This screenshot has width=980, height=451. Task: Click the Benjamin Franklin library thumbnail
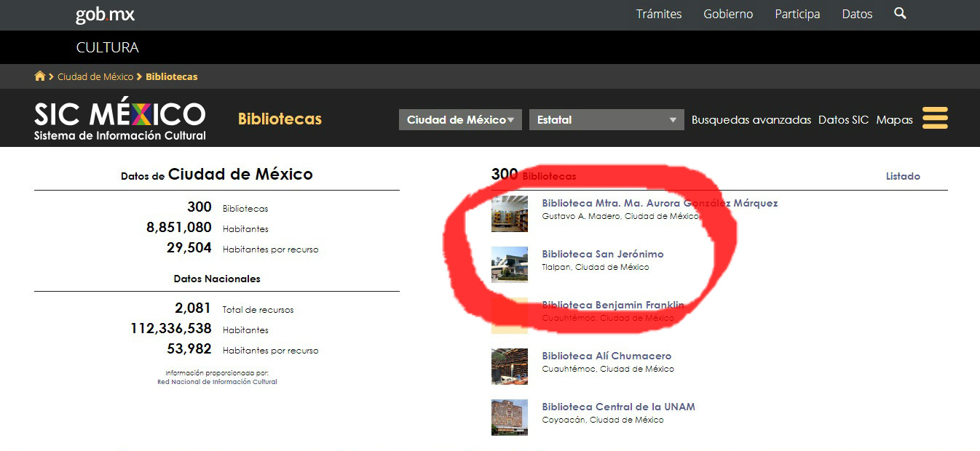[x=510, y=316]
